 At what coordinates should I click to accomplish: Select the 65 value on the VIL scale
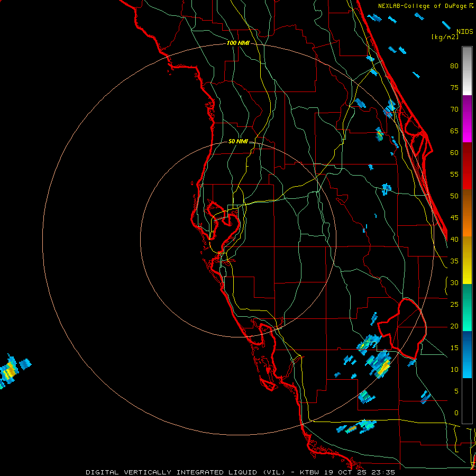[x=454, y=131]
